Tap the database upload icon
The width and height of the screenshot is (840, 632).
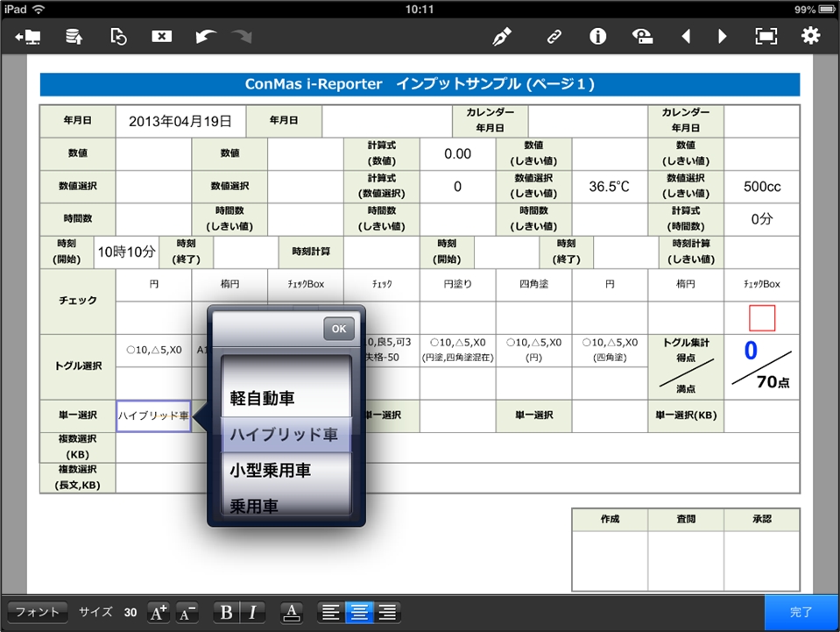click(74, 36)
